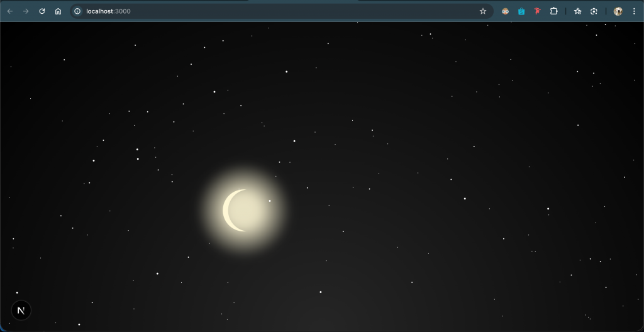The height and width of the screenshot is (332, 644).
Task: Open the face-with-glasses extension
Action: [x=505, y=11]
